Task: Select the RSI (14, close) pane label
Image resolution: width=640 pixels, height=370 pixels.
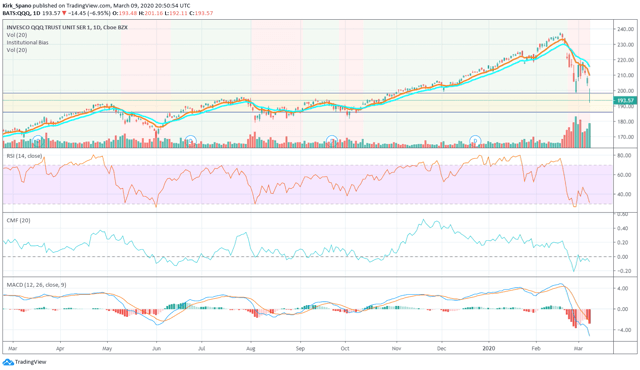Action: (x=24, y=156)
